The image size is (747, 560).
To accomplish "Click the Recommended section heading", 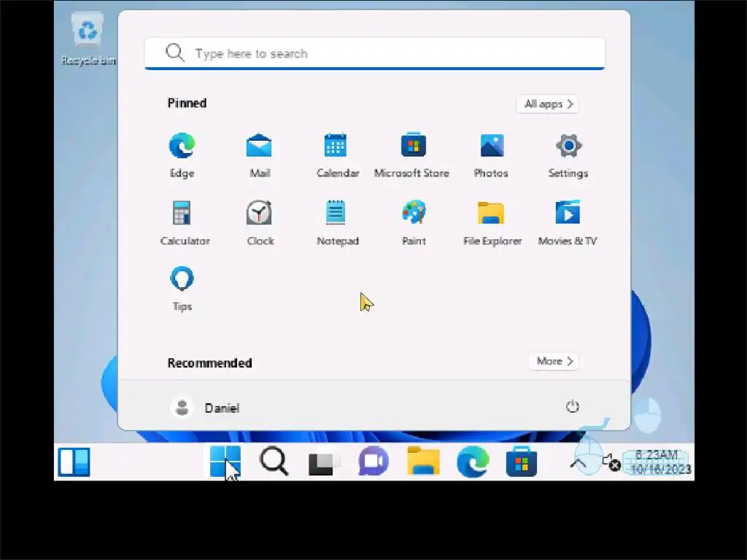I will tap(209, 363).
